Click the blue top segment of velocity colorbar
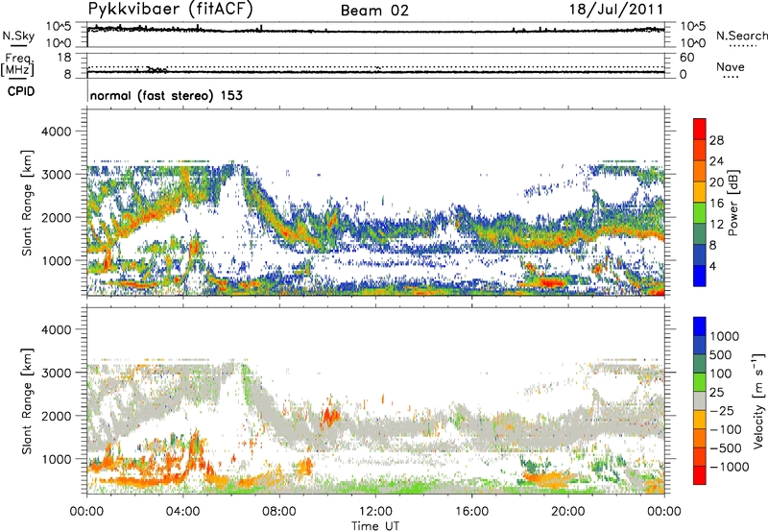 (x=700, y=326)
